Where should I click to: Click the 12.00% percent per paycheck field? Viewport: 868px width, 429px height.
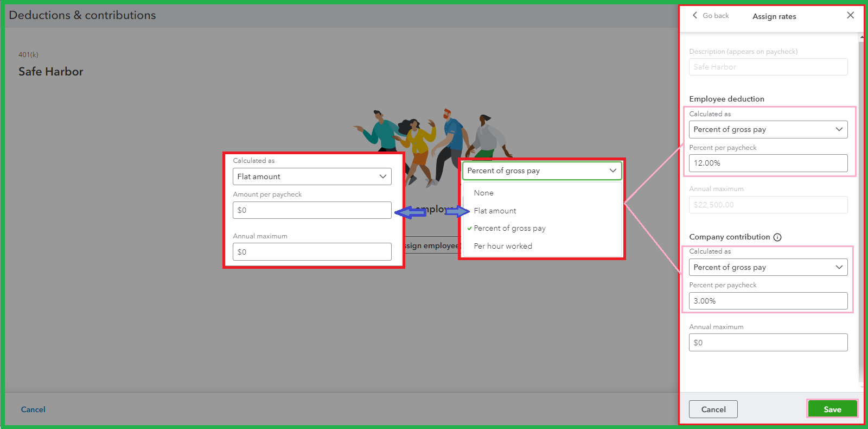[768, 163]
